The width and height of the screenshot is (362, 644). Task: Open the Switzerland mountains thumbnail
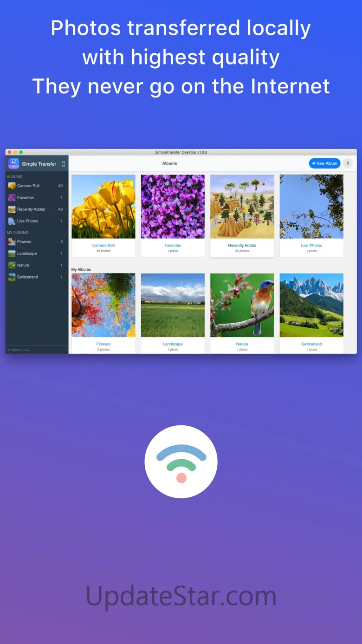click(311, 305)
